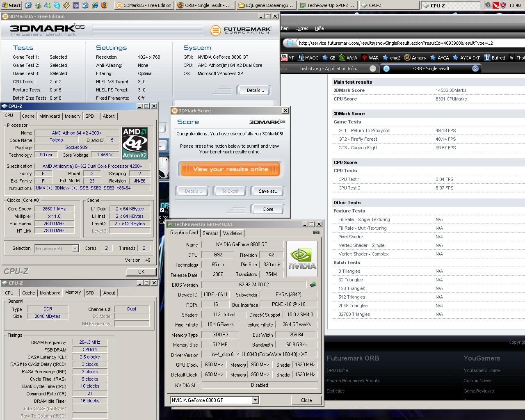The width and height of the screenshot is (525, 420).
Task: Open the AYCA DKP bookmark
Action: pyautogui.click(x=466, y=58)
